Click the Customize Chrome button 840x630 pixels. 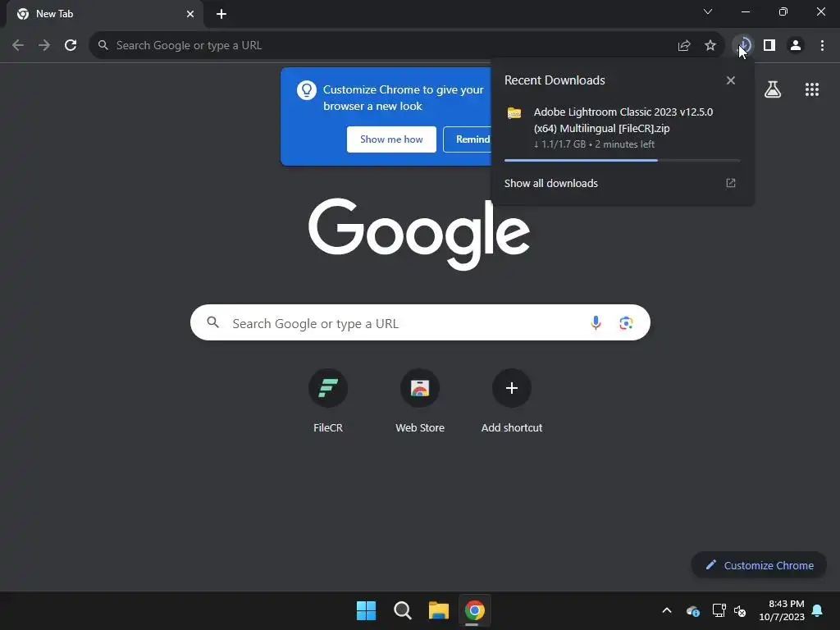click(x=759, y=565)
